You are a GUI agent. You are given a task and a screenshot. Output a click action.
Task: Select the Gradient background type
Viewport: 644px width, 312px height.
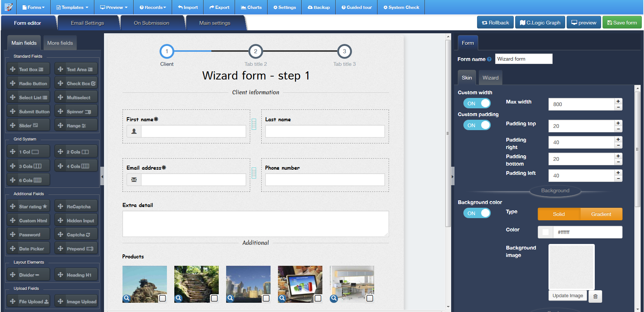tap(601, 214)
